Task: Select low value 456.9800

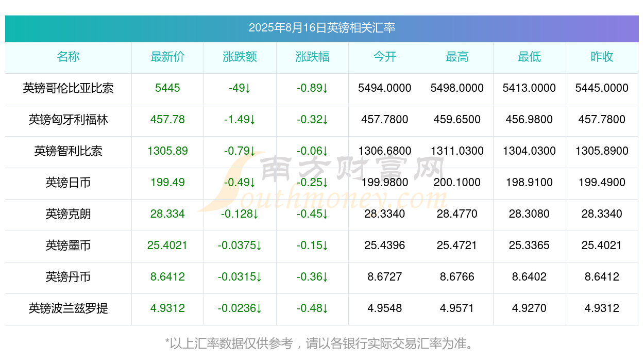Action: click(530, 120)
